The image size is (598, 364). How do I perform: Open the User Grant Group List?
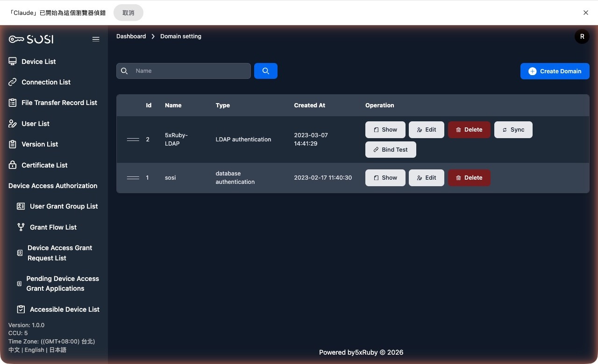point(64,206)
